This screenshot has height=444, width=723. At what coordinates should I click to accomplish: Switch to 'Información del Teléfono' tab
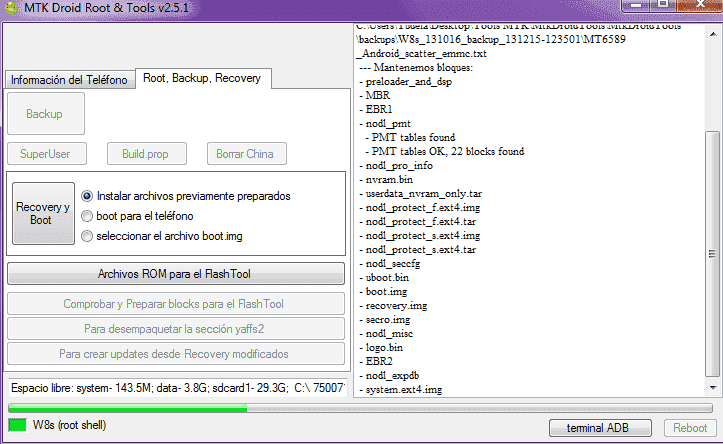(69, 80)
